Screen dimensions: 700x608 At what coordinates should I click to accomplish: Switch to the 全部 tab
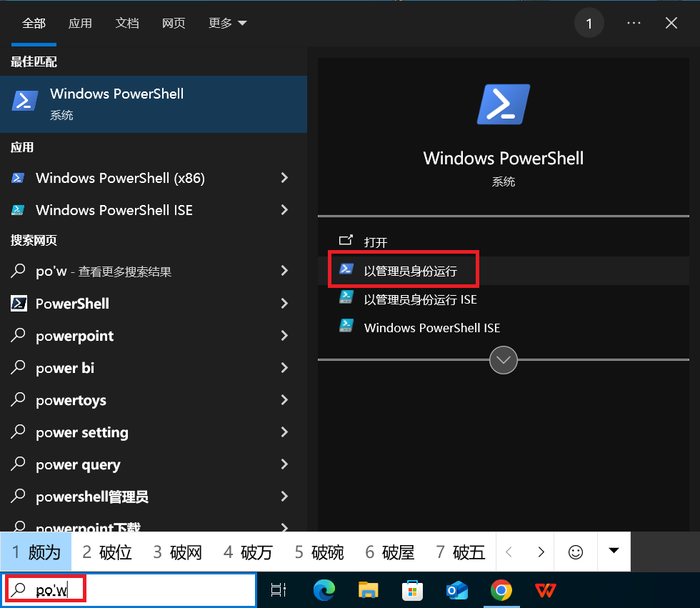click(34, 23)
